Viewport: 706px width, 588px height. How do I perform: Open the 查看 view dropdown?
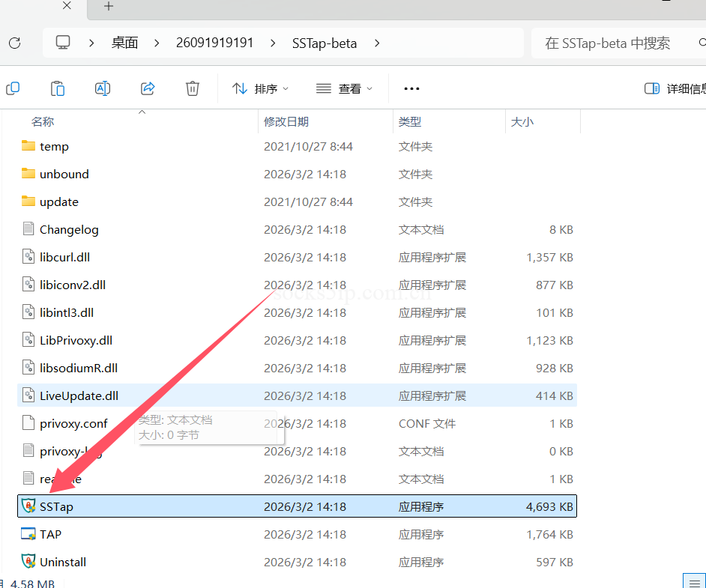coord(345,88)
